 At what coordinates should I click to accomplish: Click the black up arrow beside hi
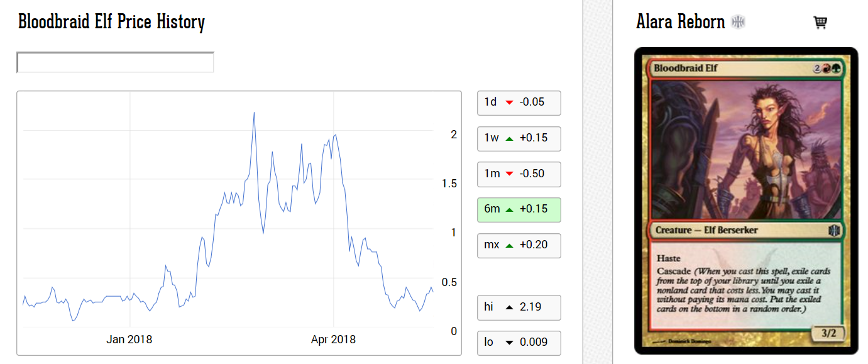509,307
